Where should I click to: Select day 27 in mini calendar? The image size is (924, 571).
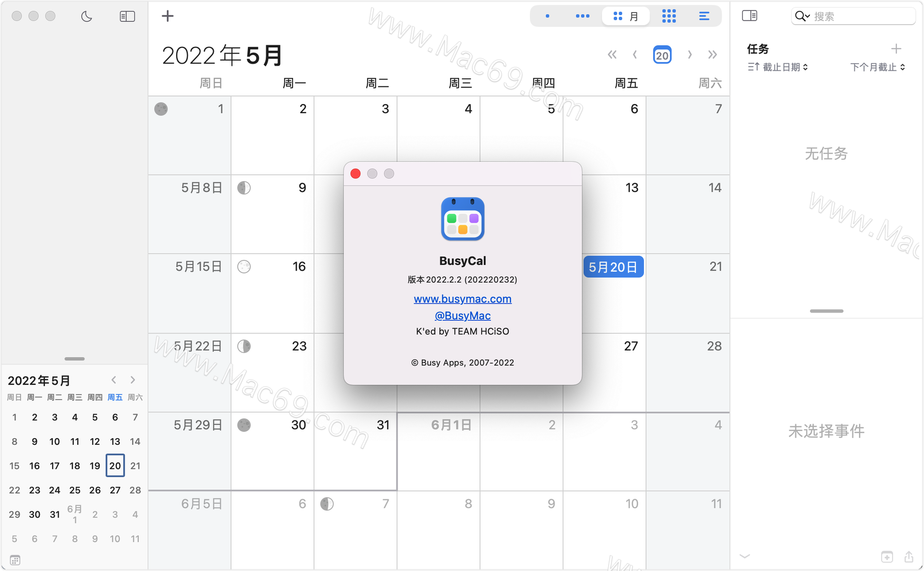115,490
